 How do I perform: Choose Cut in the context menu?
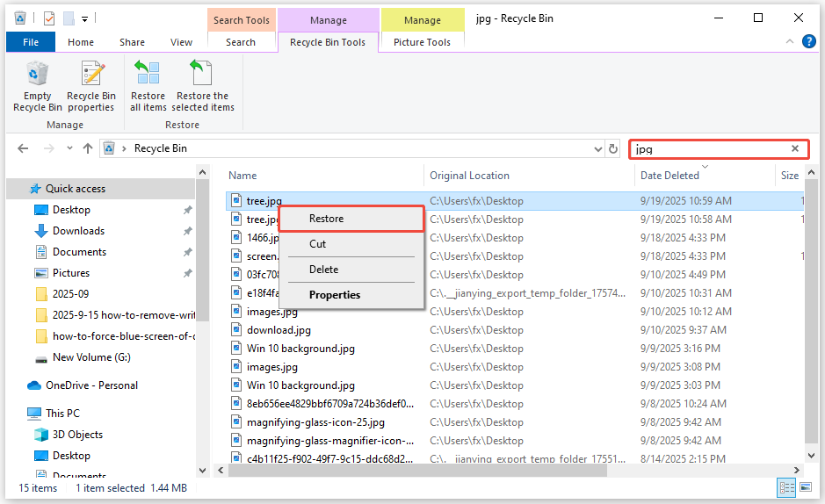pyautogui.click(x=351, y=244)
